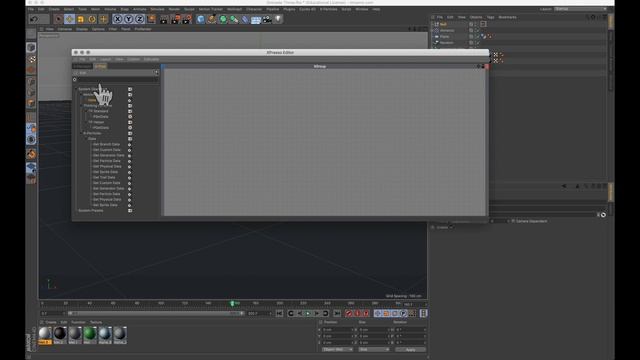Activate the Move tool
Image resolution: width=640 pixels, height=360 pixels.
coord(69,19)
